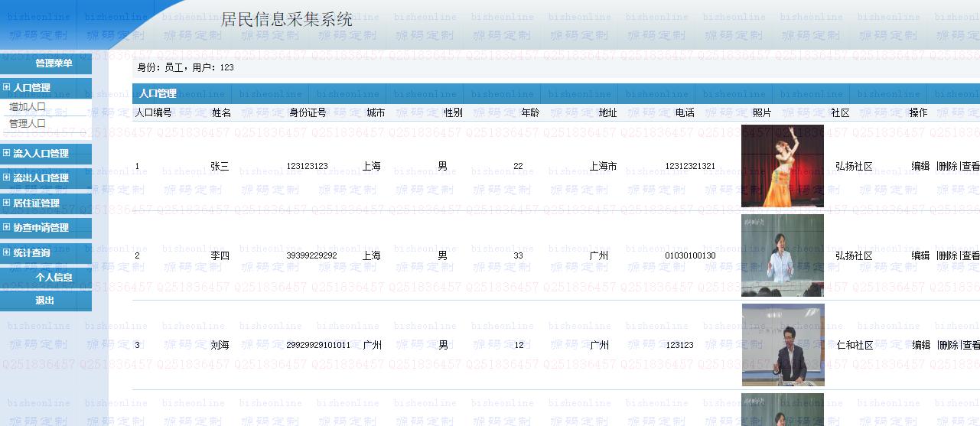Open 张三's dancer photo thumbnail
This screenshot has height=426, width=980.
[783, 166]
